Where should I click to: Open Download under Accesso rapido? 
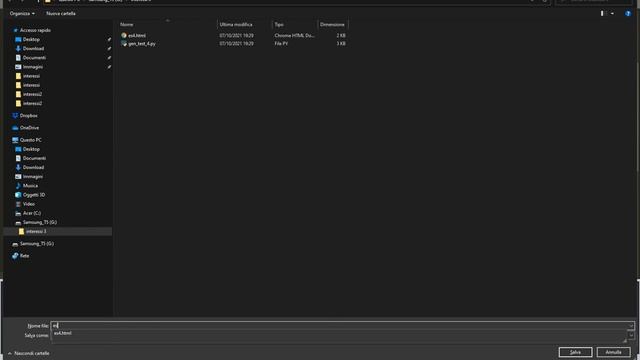coord(33,49)
